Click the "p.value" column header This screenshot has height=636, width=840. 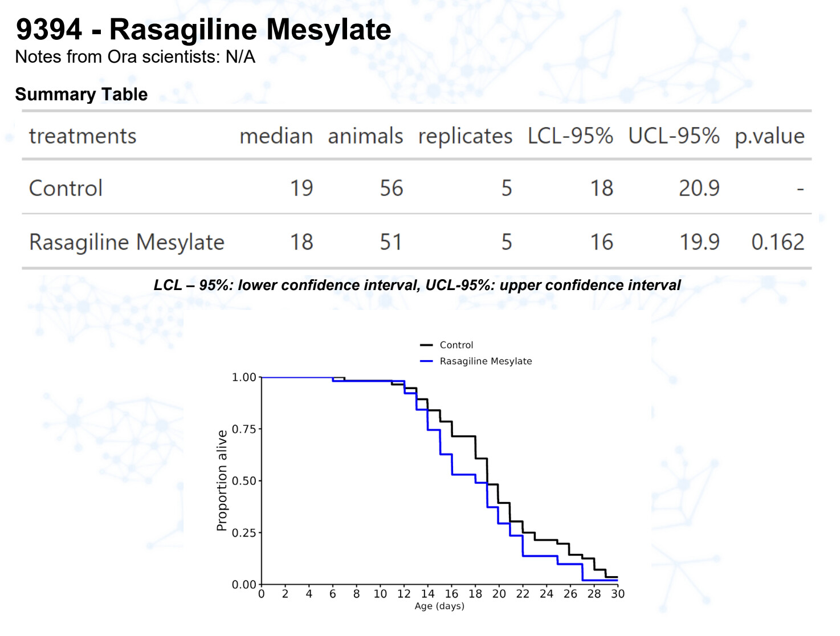tap(769, 136)
